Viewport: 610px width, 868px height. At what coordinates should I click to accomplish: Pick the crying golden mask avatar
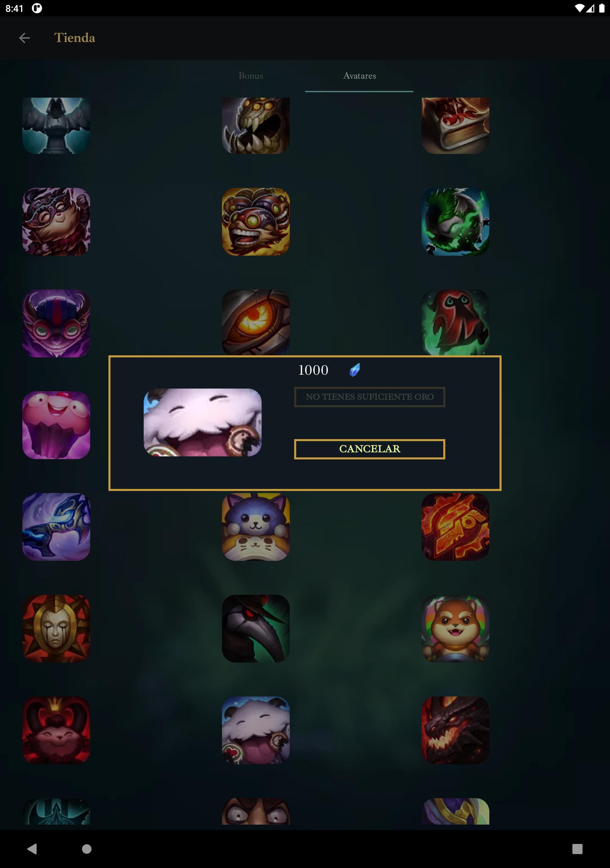pos(56,628)
